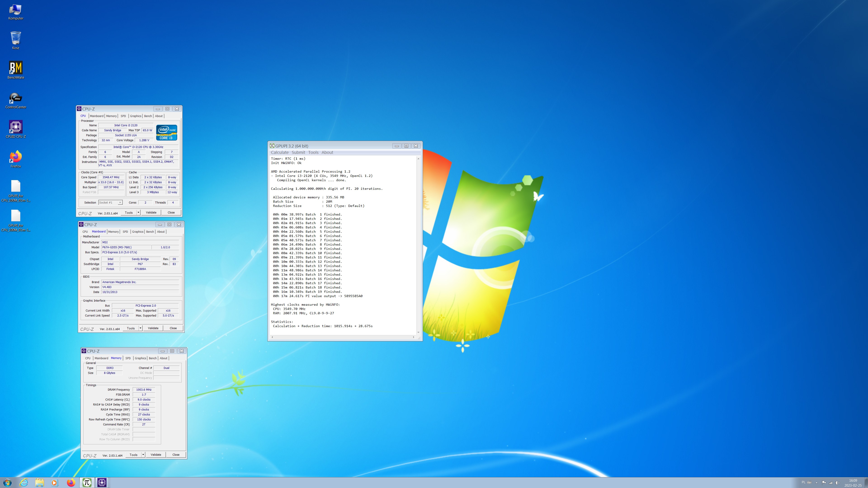Click Validate in the Mainboard window

153,328
